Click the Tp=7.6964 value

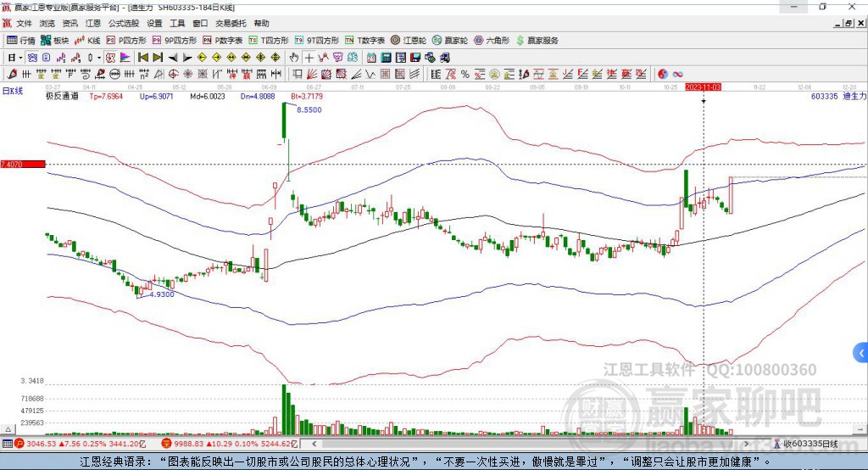pyautogui.click(x=106, y=96)
